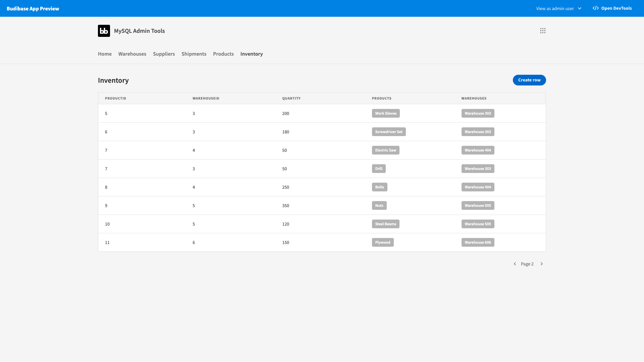
Task: Click quantity 120 cell
Action: tap(286, 224)
